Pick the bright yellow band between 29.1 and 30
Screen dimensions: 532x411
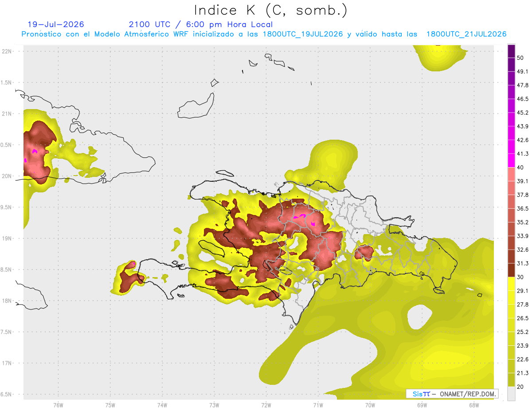pos(512,284)
